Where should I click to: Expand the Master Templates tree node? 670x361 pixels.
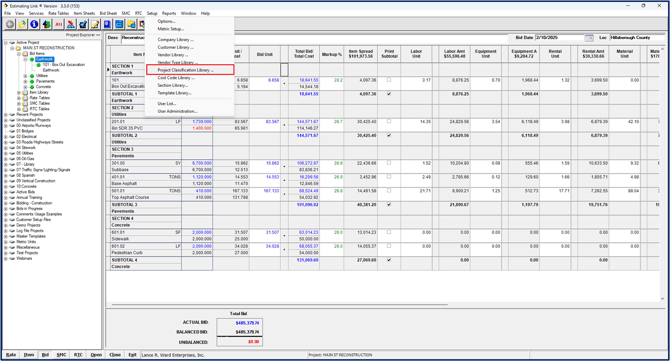coord(6,236)
